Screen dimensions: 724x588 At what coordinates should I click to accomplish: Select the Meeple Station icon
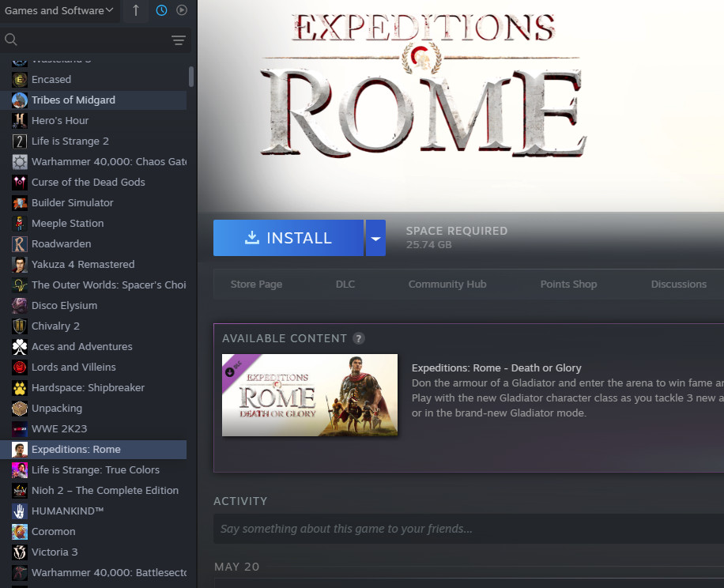[x=20, y=224]
